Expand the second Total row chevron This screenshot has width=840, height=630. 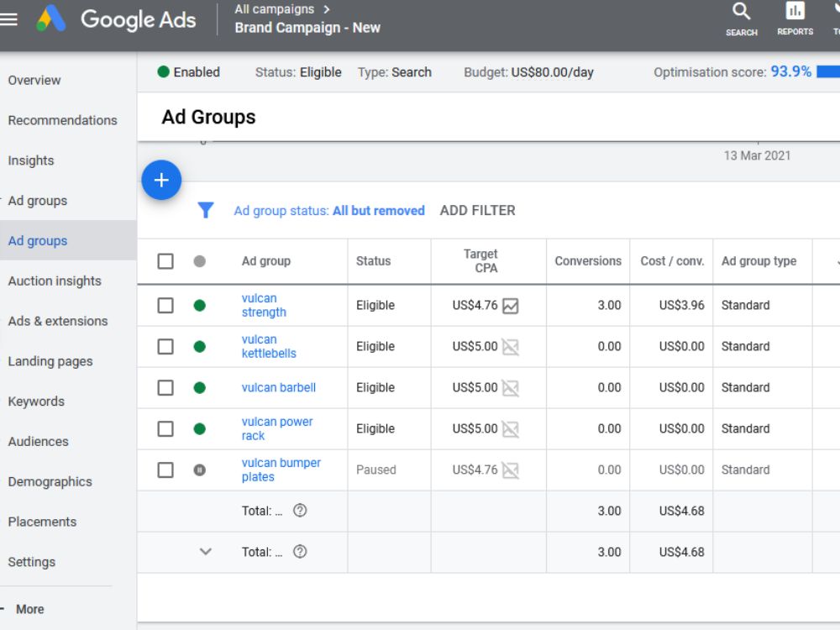[x=206, y=551]
